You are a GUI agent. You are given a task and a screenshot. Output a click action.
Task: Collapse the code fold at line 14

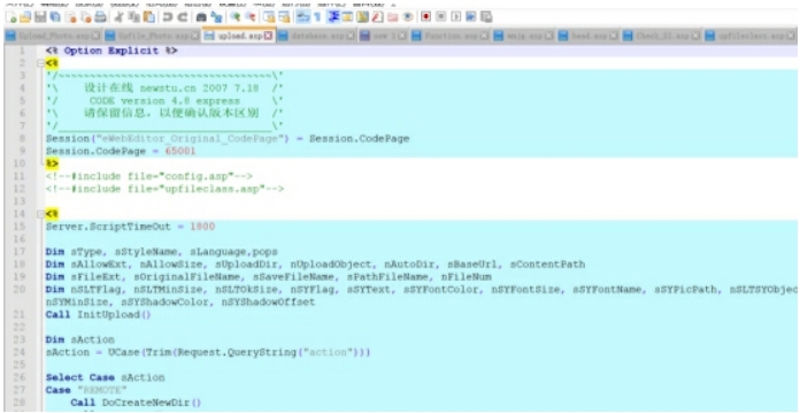pyautogui.click(x=39, y=214)
